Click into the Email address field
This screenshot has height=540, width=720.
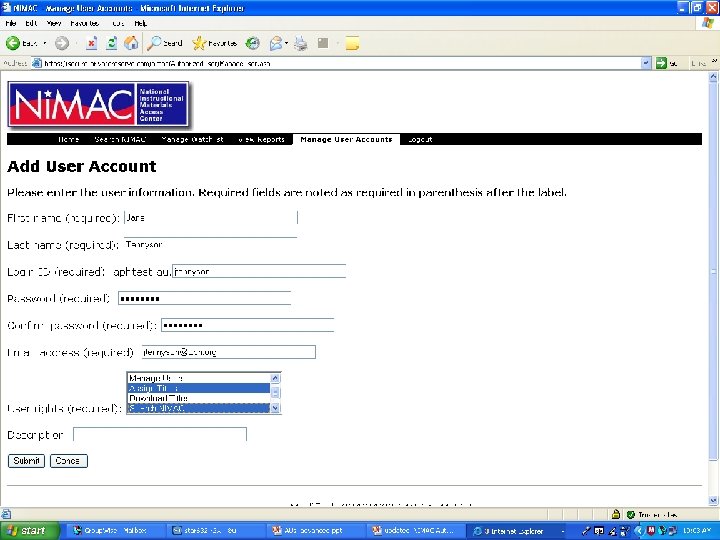tap(229, 352)
